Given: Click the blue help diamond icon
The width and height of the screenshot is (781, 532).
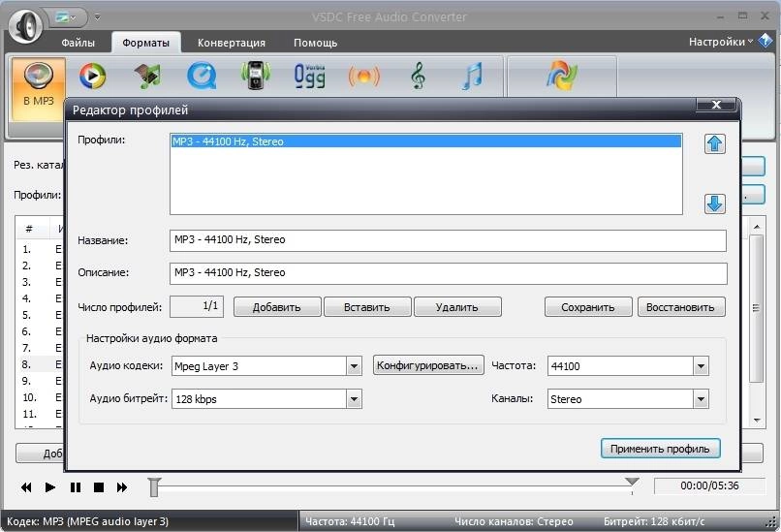Looking at the screenshot, I should [x=765, y=41].
